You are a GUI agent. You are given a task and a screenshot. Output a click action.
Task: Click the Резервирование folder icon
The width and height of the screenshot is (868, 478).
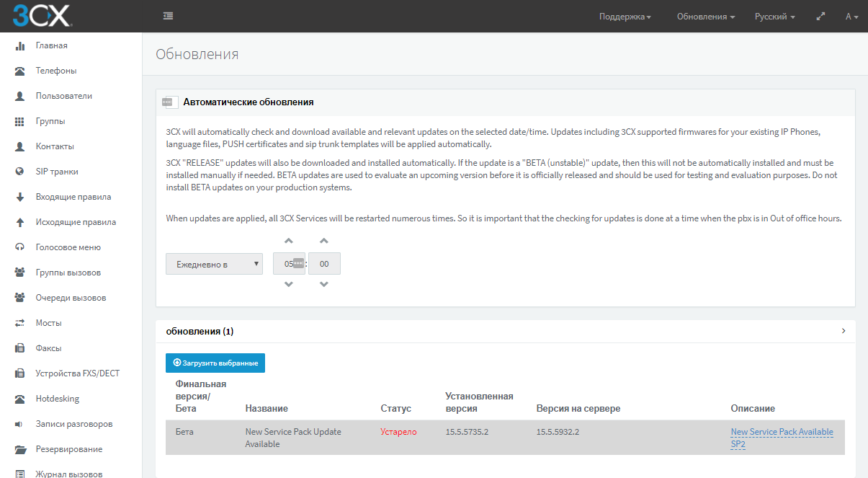coord(20,449)
